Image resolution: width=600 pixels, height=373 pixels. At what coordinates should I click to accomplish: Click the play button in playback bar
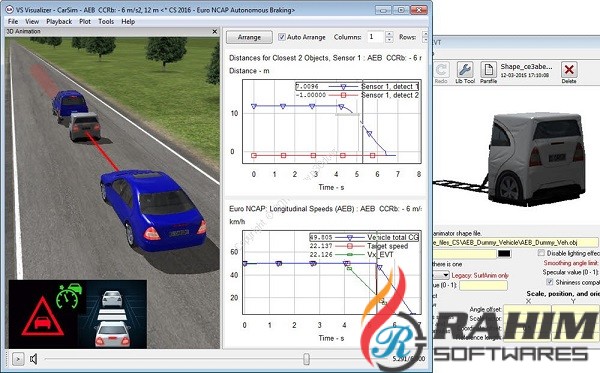point(18,359)
